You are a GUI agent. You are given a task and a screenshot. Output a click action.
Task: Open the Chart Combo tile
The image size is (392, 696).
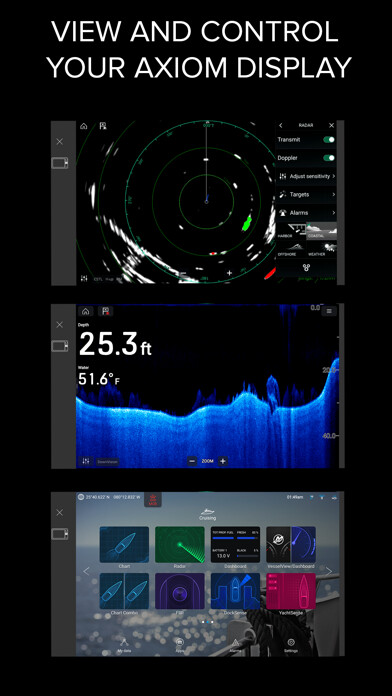tap(124, 591)
